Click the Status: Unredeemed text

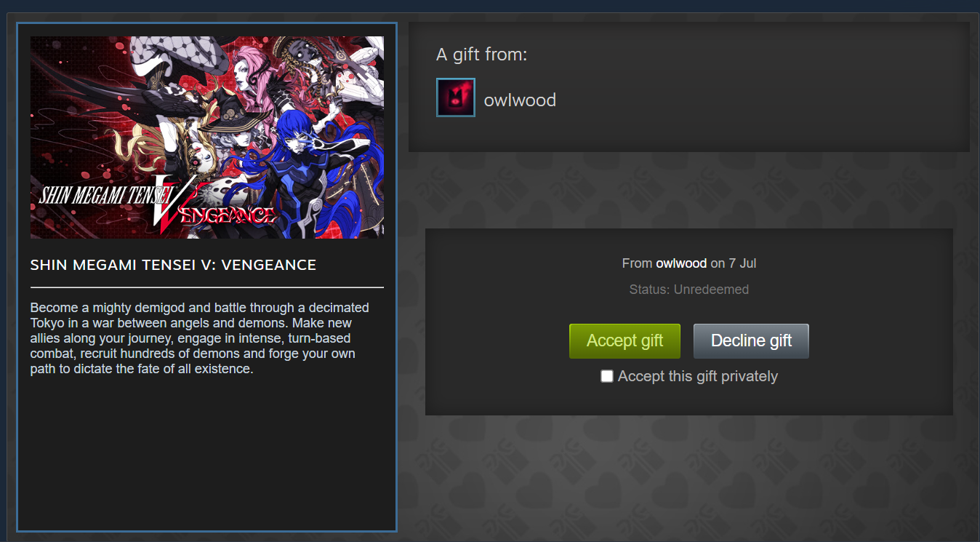tap(689, 290)
